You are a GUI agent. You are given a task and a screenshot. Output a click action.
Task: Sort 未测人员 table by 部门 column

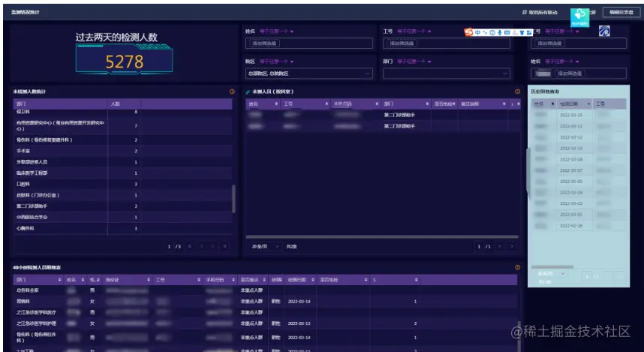point(427,104)
